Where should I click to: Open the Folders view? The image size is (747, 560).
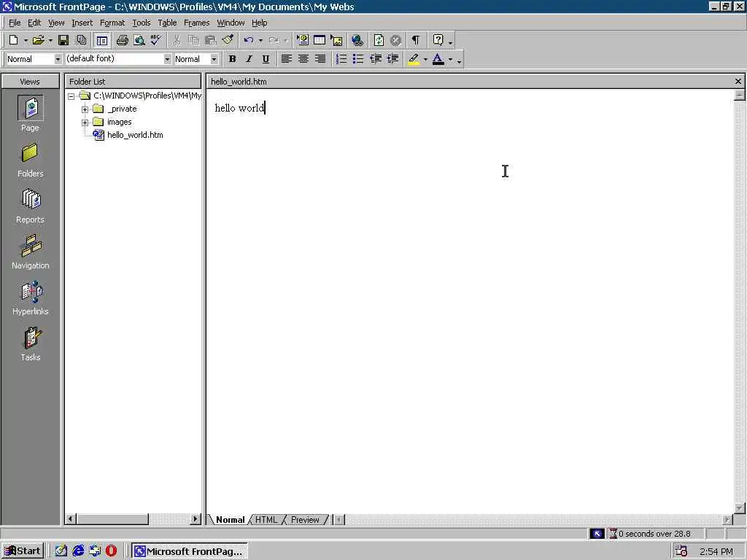[30, 160]
